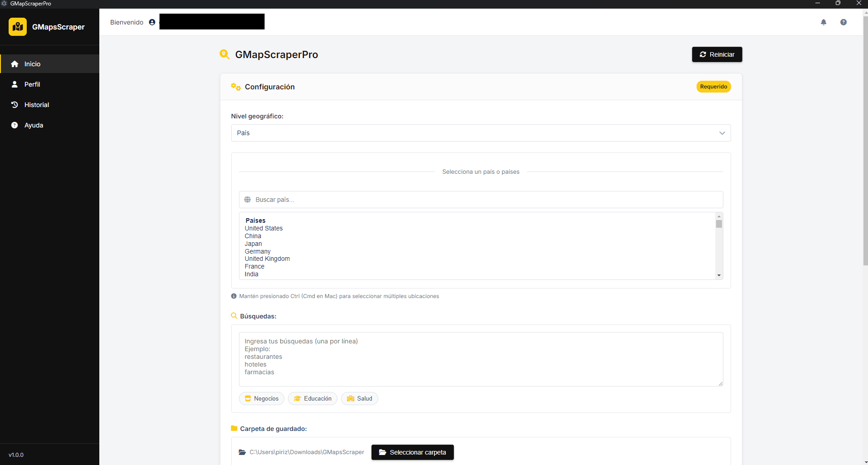
Task: Open the help question mark icon
Action: point(844,22)
